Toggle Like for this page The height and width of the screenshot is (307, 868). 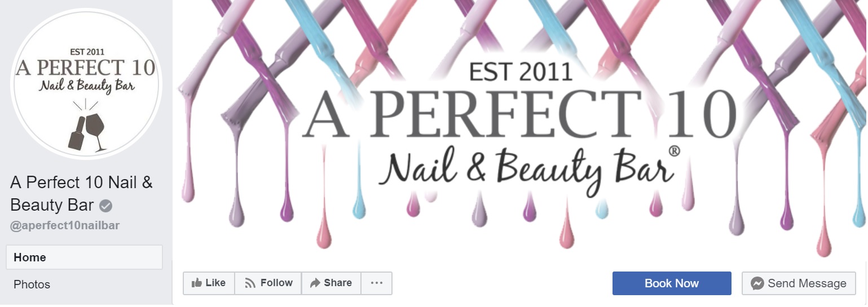coord(209,283)
